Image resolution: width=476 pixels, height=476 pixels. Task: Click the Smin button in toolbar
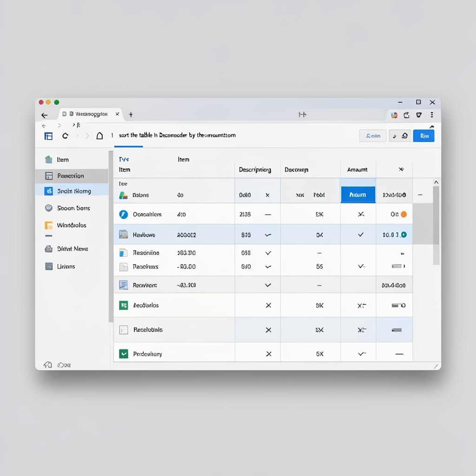coord(373,136)
